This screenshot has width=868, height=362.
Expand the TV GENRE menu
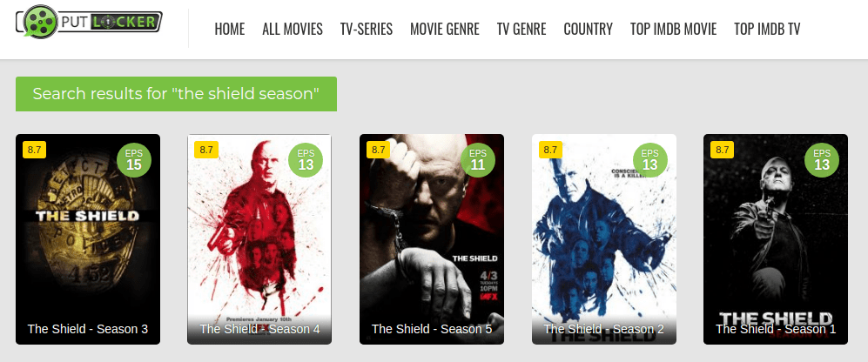click(x=521, y=29)
